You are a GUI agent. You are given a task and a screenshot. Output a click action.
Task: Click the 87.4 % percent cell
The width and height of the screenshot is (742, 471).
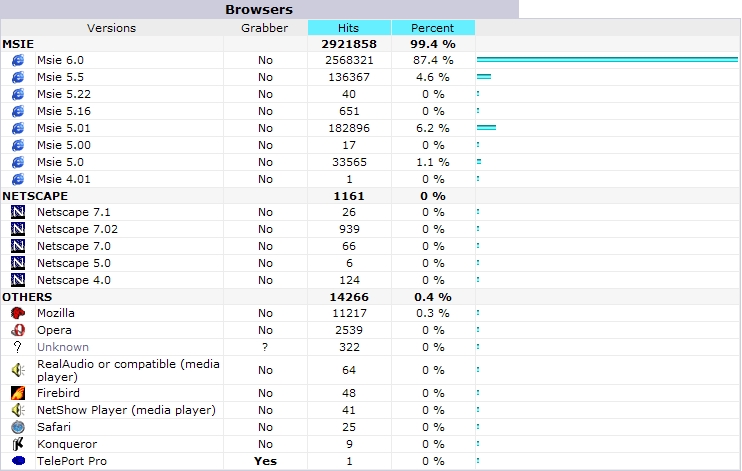433,60
